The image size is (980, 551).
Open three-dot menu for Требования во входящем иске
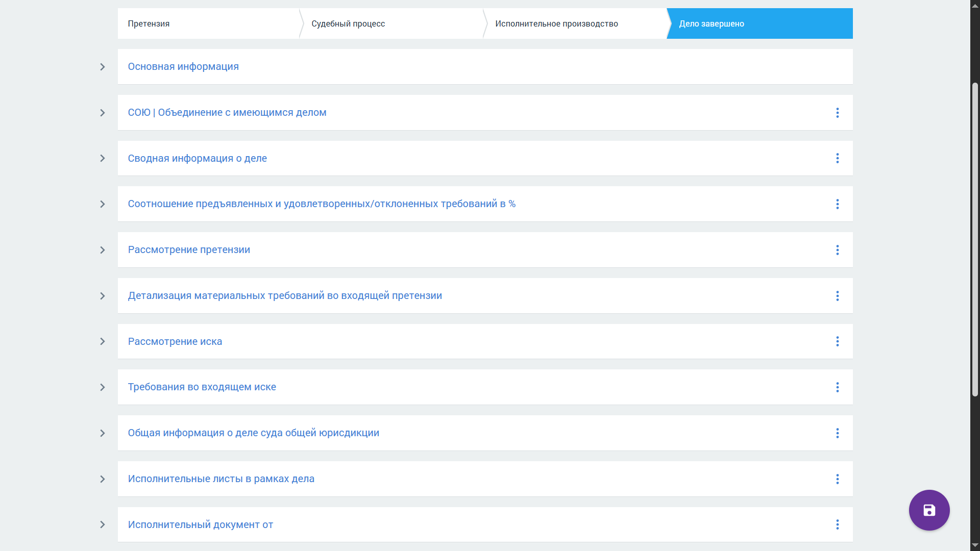tap(837, 387)
